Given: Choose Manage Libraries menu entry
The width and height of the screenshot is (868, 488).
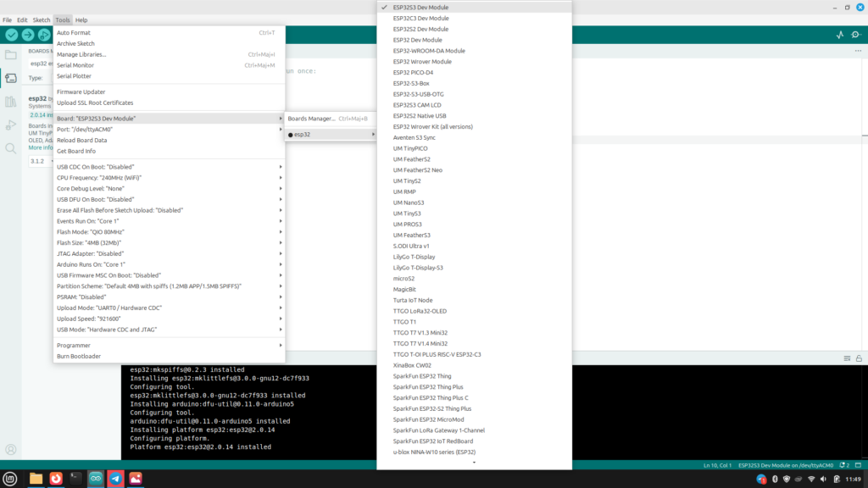Looking at the screenshot, I should tap(170, 54).
